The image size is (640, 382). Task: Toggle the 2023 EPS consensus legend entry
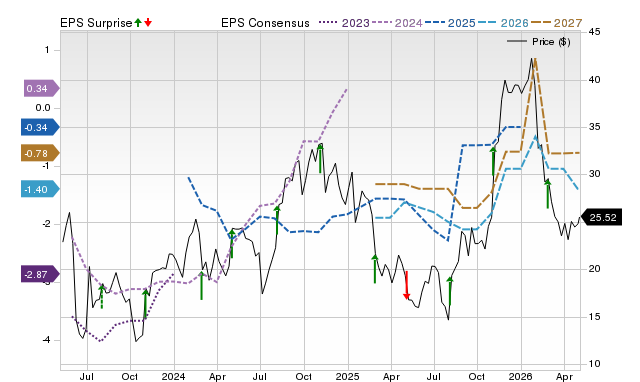344,23
